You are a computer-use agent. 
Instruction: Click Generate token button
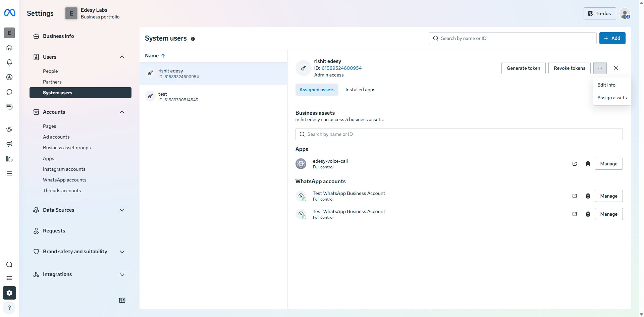click(523, 68)
